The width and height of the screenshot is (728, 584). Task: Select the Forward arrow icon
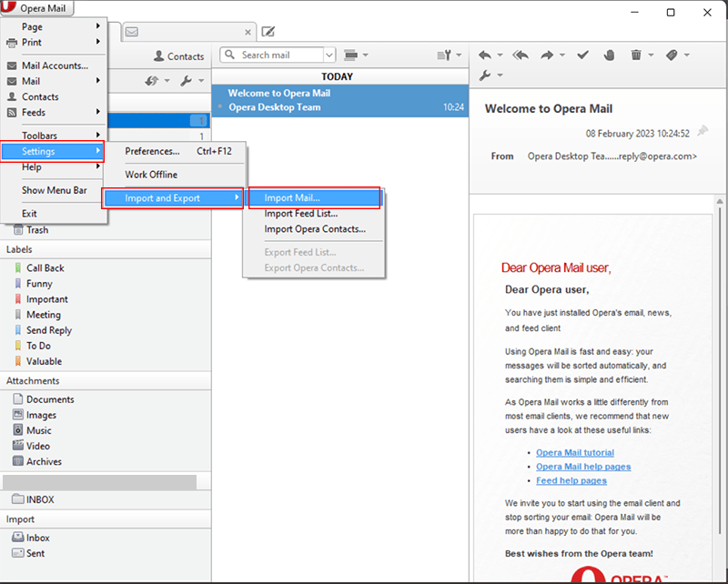549,55
